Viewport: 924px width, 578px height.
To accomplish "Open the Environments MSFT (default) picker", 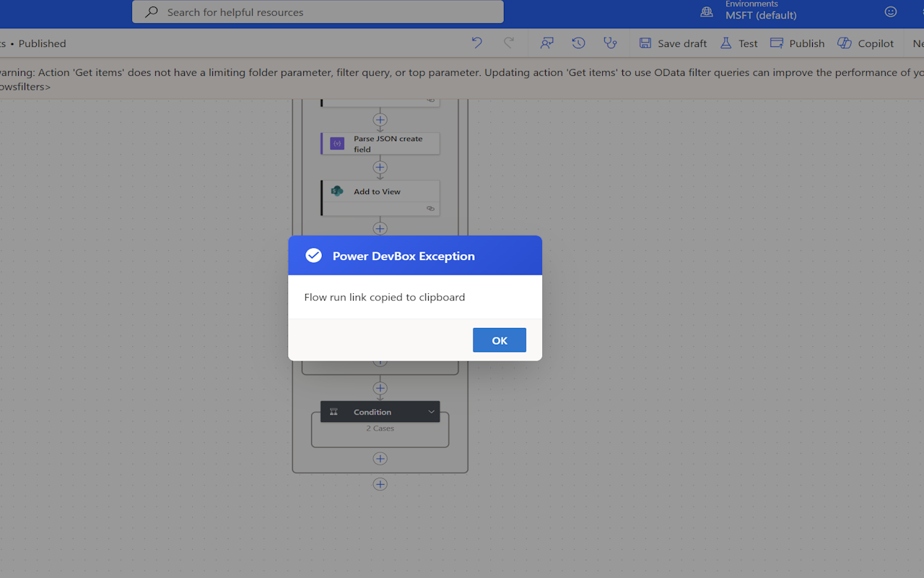I will coord(761,11).
